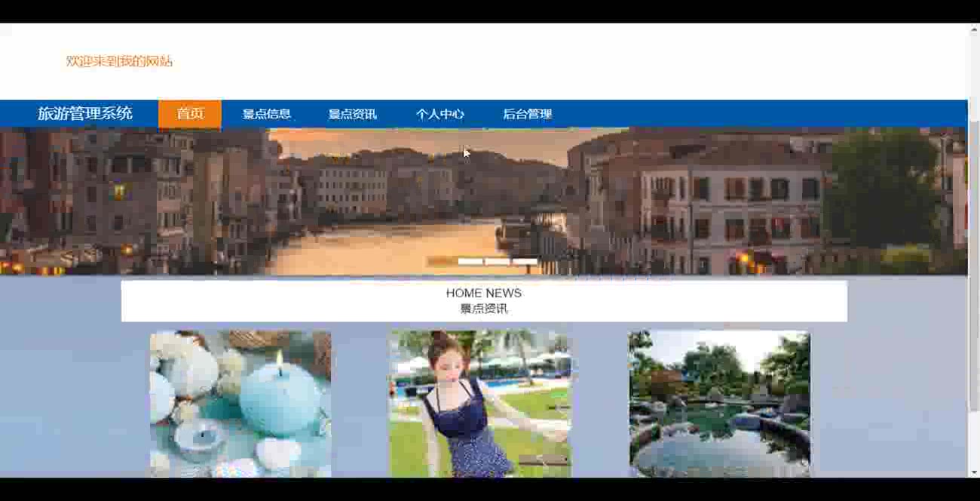Click the 景点资讯 subtitle under HOME NEWS
The width and height of the screenshot is (980, 501).
pos(484,309)
